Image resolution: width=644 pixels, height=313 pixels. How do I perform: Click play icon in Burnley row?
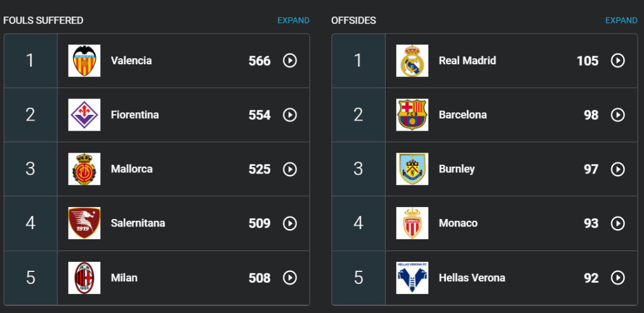point(618,169)
